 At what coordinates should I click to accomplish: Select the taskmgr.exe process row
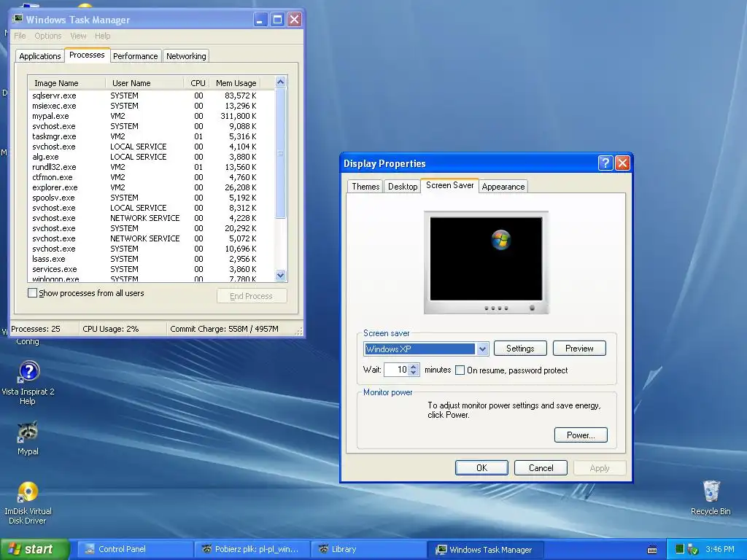click(x=144, y=136)
